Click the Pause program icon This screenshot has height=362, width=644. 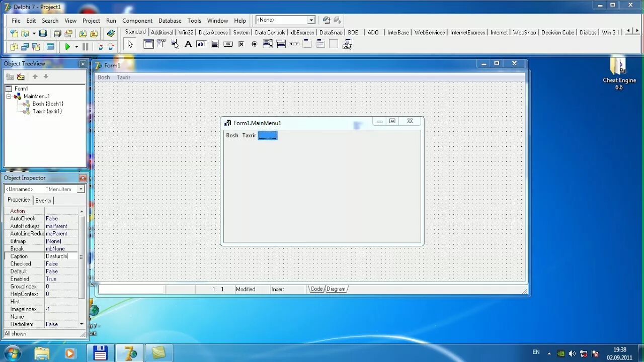(x=85, y=47)
